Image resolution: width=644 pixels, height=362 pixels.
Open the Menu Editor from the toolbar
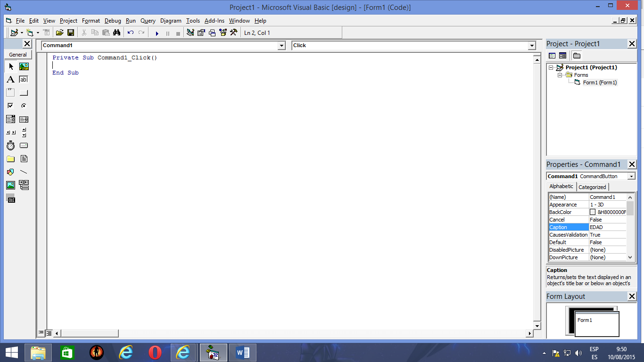pos(47,32)
